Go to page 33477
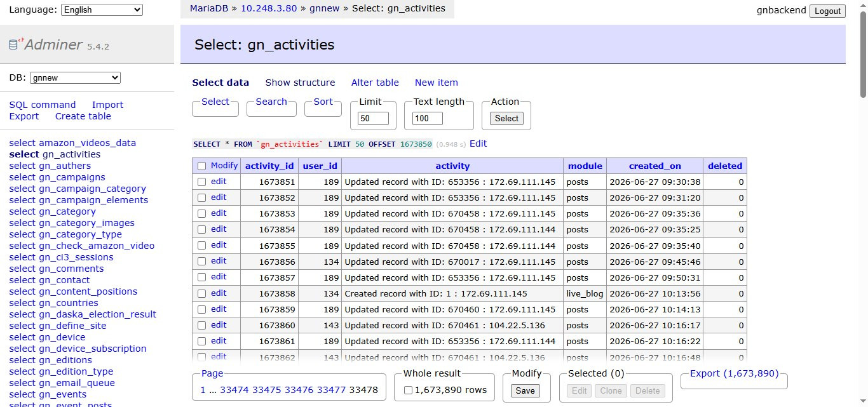868x407 pixels. pos(331,390)
